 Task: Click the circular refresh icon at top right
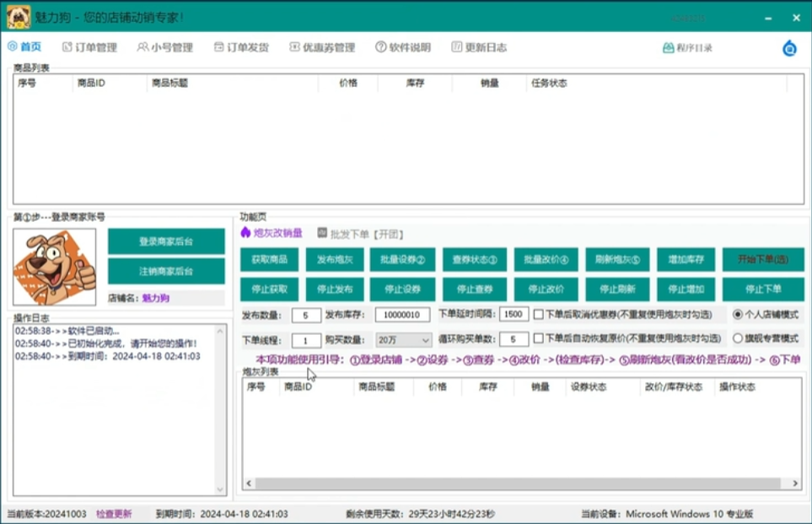(x=788, y=48)
